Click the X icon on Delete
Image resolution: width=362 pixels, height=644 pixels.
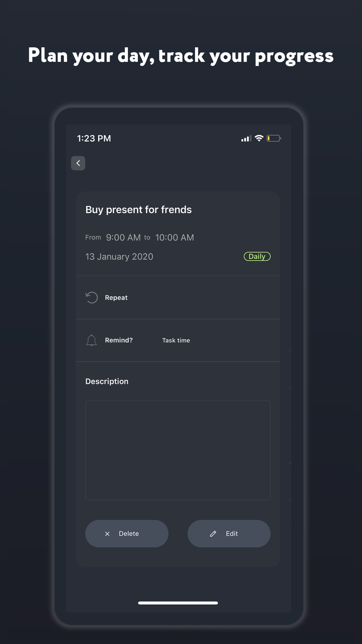tap(107, 534)
